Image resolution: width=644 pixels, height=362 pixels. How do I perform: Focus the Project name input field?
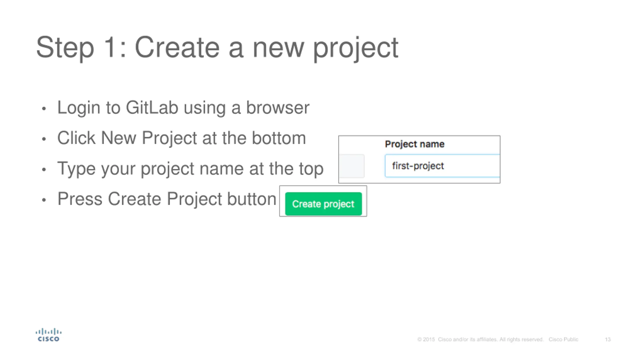tap(442, 166)
